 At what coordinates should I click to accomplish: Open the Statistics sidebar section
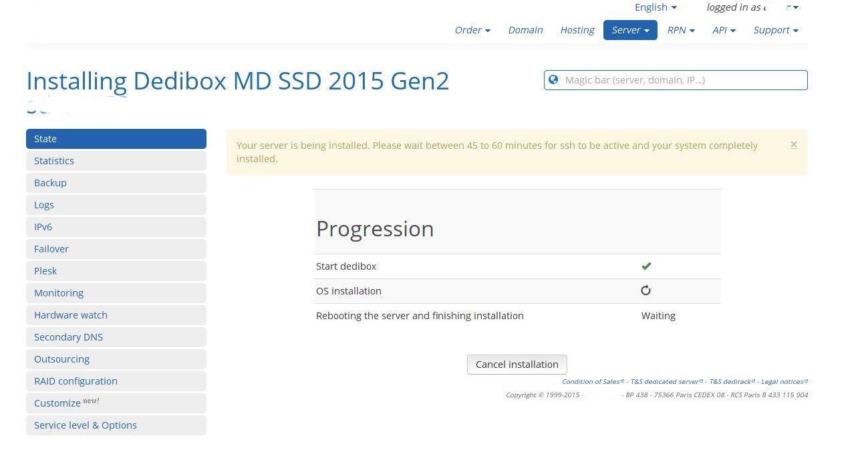click(116, 161)
